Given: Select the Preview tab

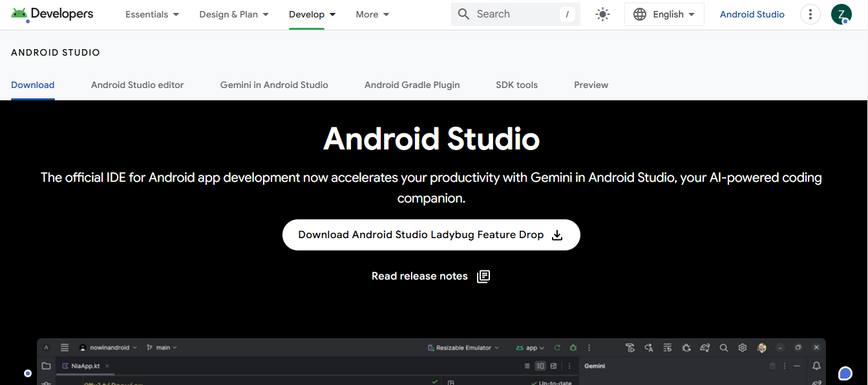Looking at the screenshot, I should (x=591, y=85).
